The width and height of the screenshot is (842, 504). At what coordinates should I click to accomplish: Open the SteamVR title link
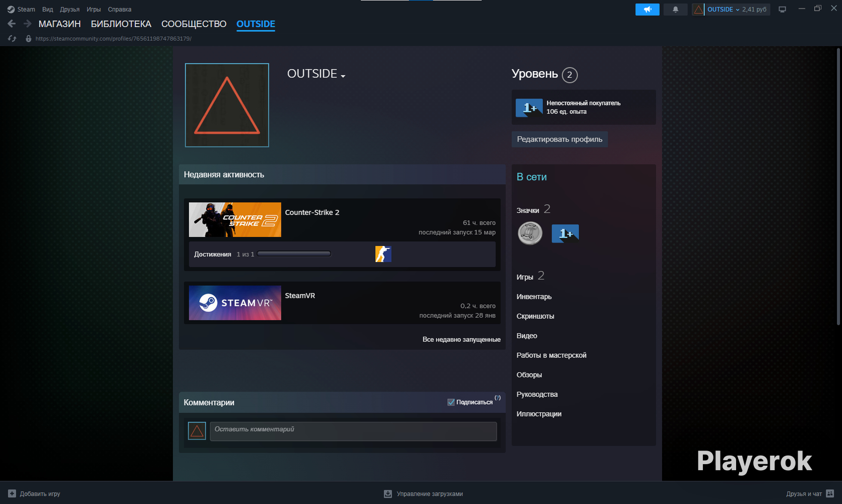300,296
